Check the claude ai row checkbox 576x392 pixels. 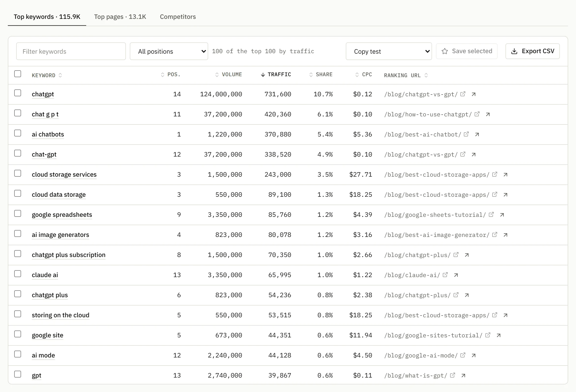[18, 274]
